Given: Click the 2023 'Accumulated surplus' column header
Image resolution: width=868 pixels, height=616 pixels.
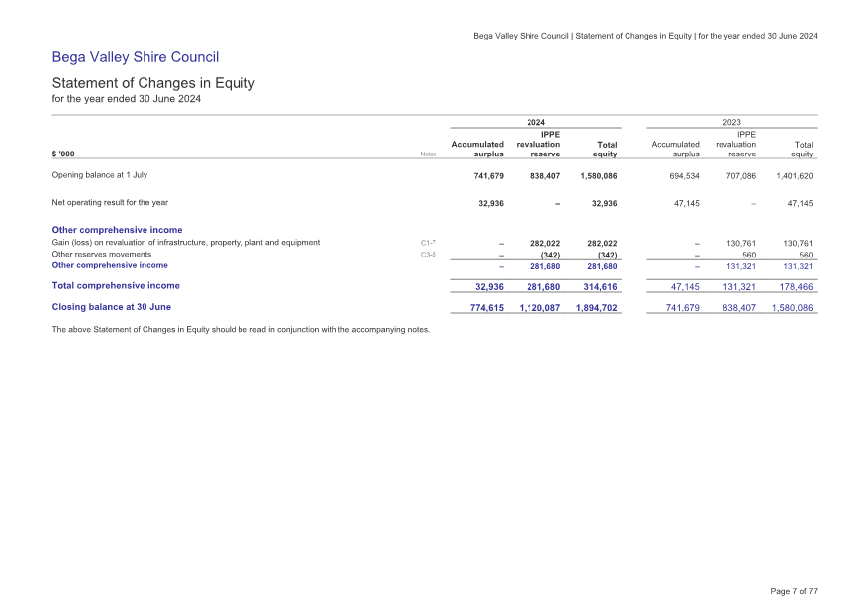Looking at the screenshot, I should tap(675, 149).
